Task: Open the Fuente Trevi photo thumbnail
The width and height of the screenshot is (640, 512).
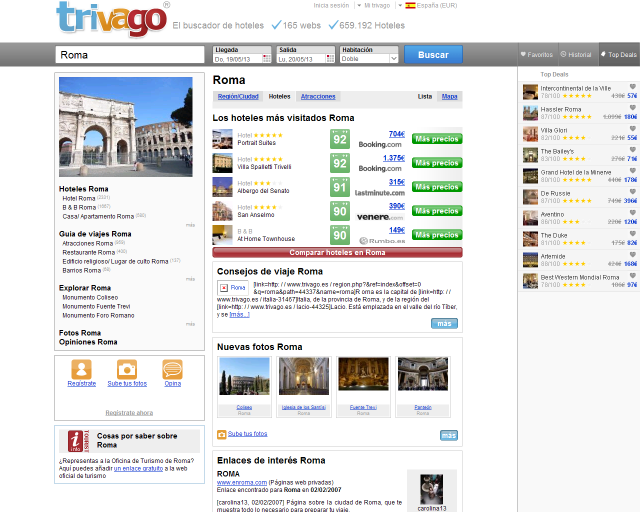Action: tap(363, 374)
